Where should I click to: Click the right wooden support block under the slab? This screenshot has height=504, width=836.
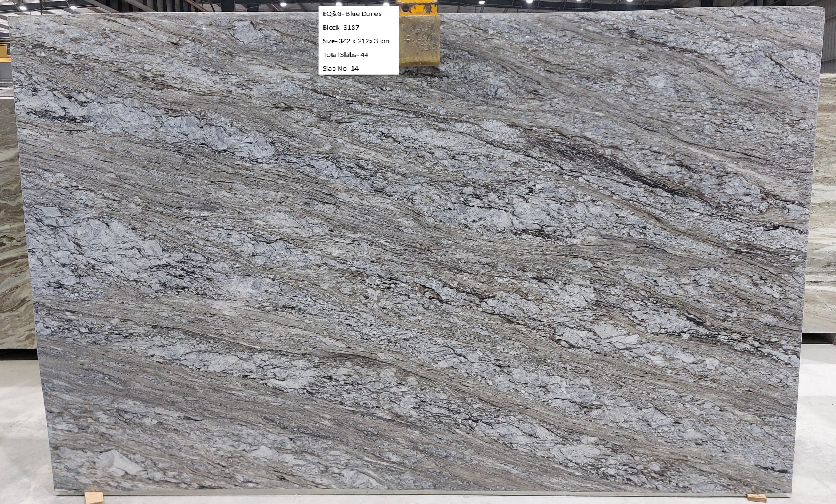757,498
